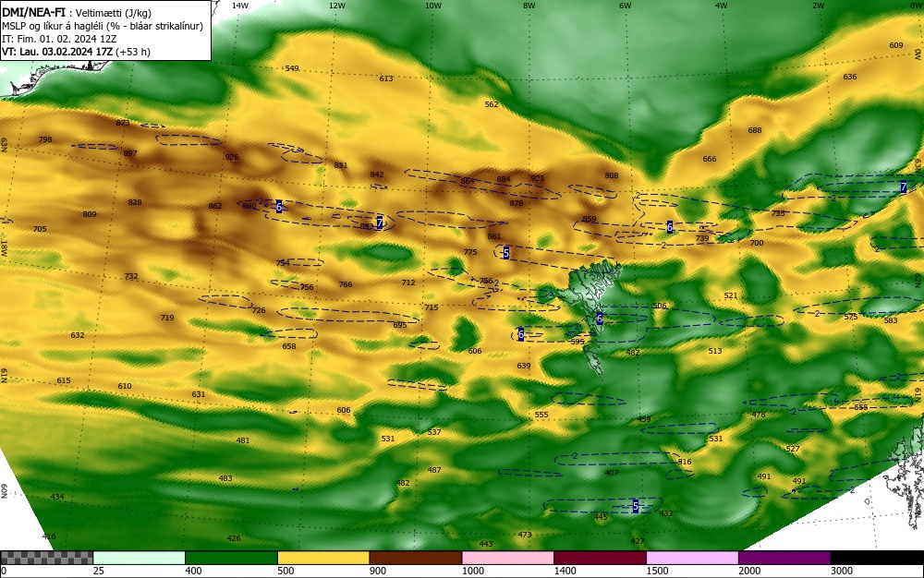924x578 pixels.
Task: Click the 878 map value
Action: tap(517, 203)
